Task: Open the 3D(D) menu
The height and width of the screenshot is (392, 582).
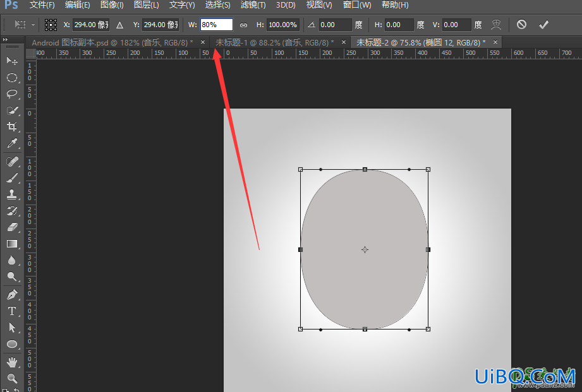Action: pos(286,5)
